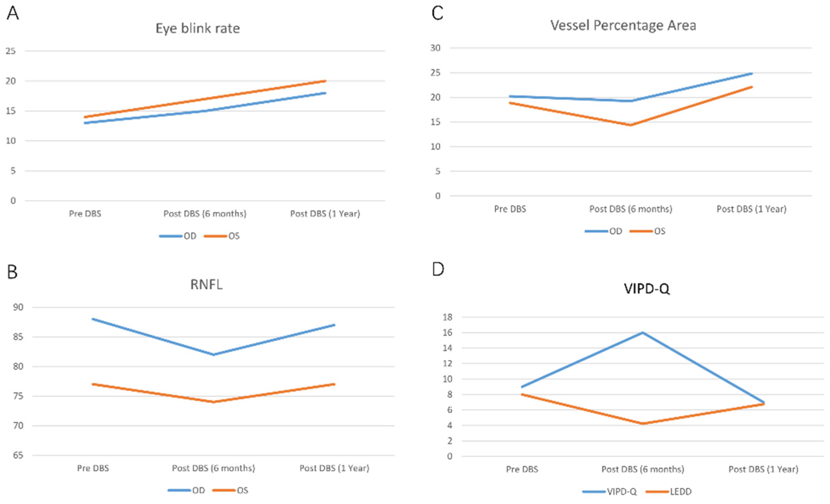Select the orange OS legend swatch under the RNFL chart
Screen dimensions: 830x504
click(x=224, y=491)
